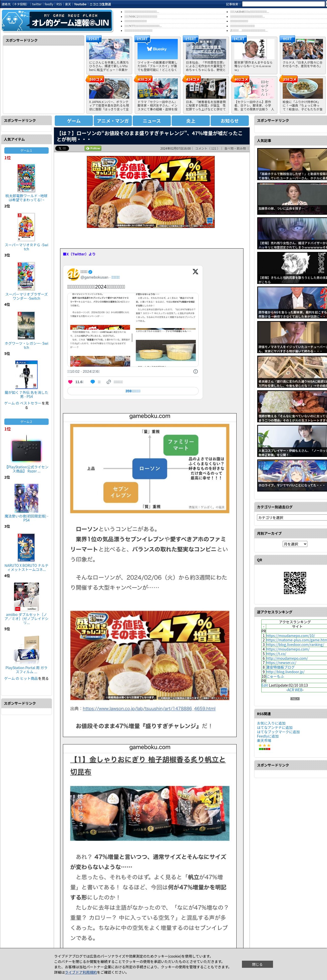Click the X logo in embedded tweet
This screenshot has height=980, width=327.
point(195,272)
